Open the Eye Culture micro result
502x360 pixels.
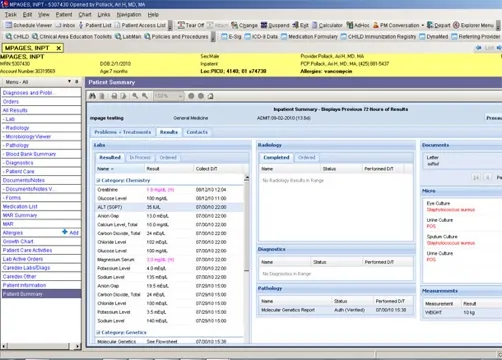(450, 206)
